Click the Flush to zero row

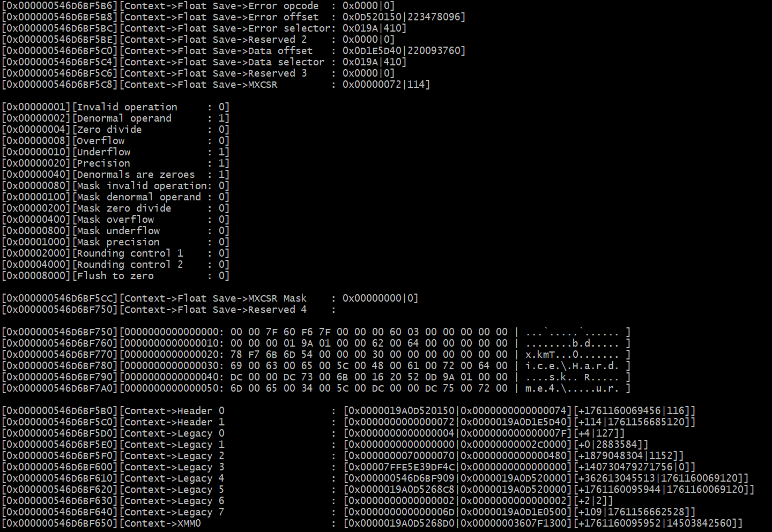click(x=115, y=276)
